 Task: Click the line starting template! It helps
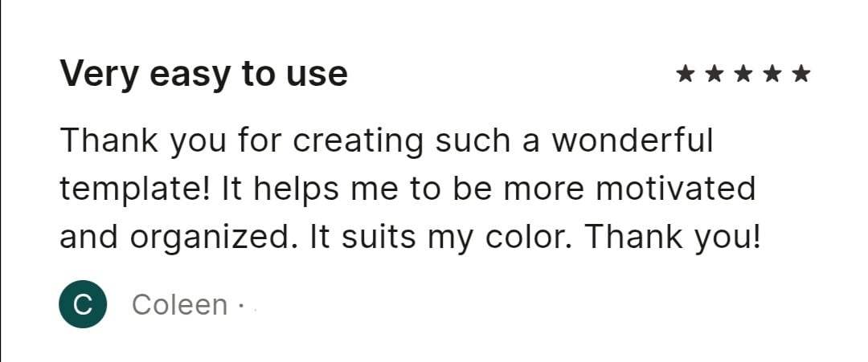407,189
